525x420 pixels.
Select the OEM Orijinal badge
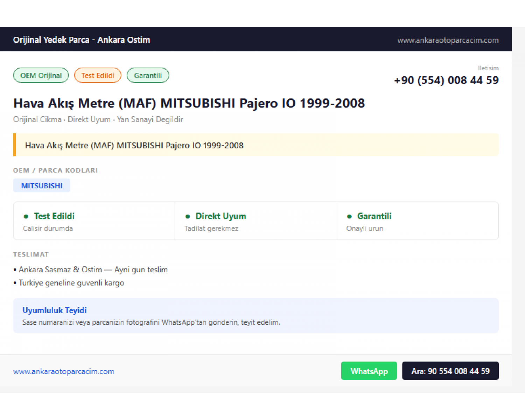pyautogui.click(x=41, y=75)
